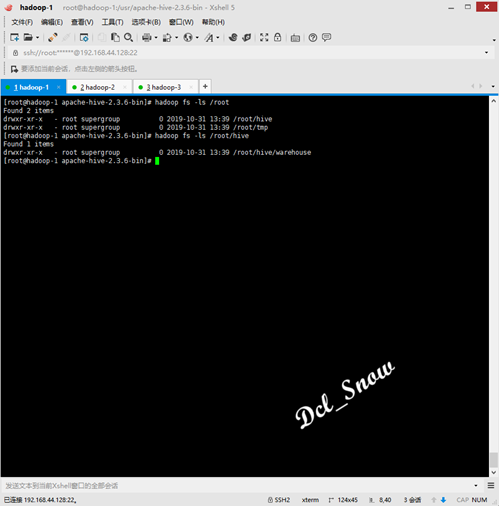
Task: Click the Fullscreen toggle icon
Action: [x=264, y=37]
